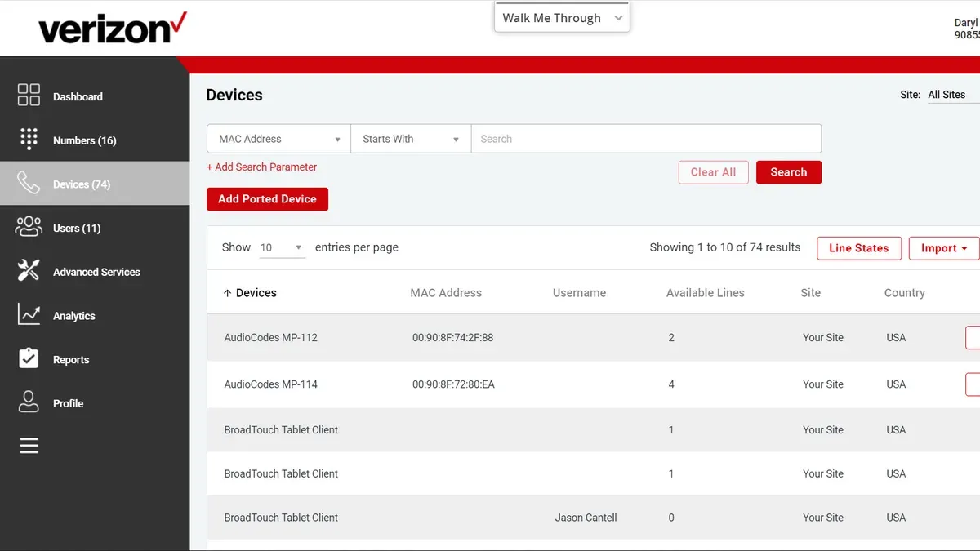
Task: Collapse sidebar using hamburger menu icon
Action: [29, 446]
